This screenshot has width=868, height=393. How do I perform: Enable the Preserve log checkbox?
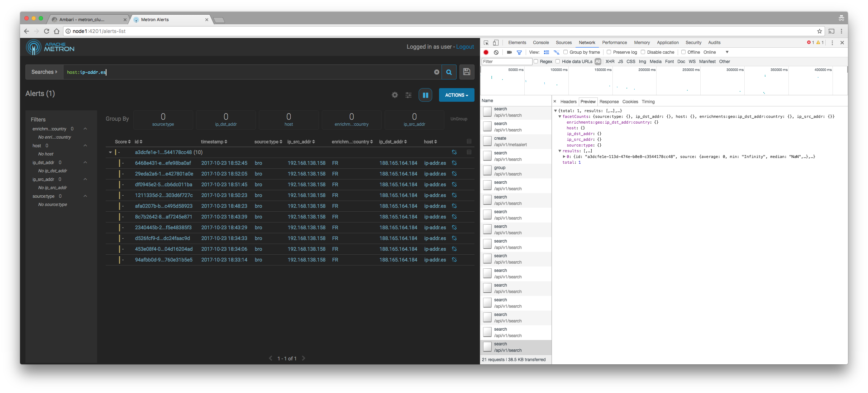pos(609,52)
